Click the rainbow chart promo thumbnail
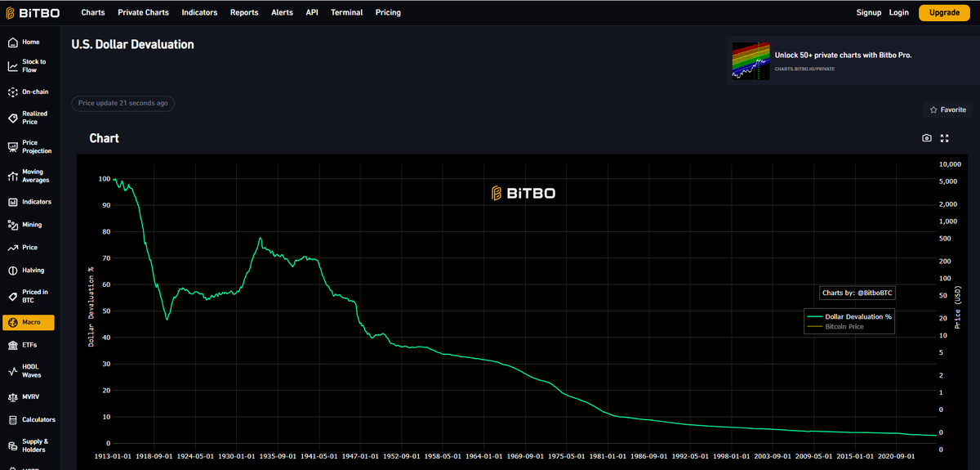This screenshot has width=980, height=470. click(751, 60)
